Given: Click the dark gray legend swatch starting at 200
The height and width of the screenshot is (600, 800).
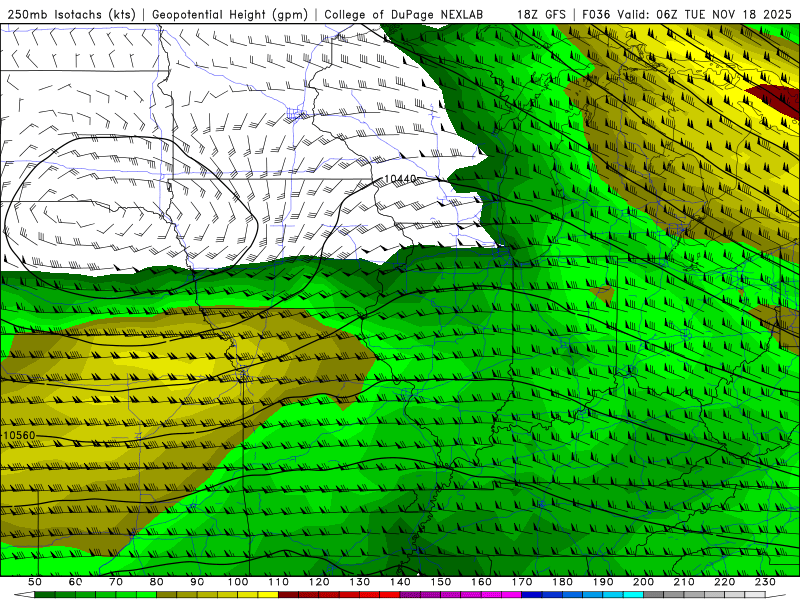Looking at the screenshot, I should click(x=654, y=595).
